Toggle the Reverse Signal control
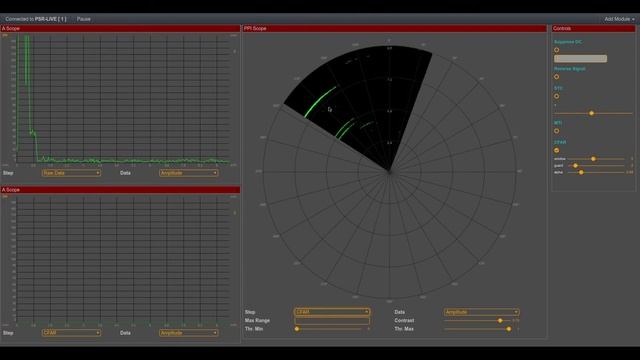This screenshot has height=360, width=640. (556, 77)
